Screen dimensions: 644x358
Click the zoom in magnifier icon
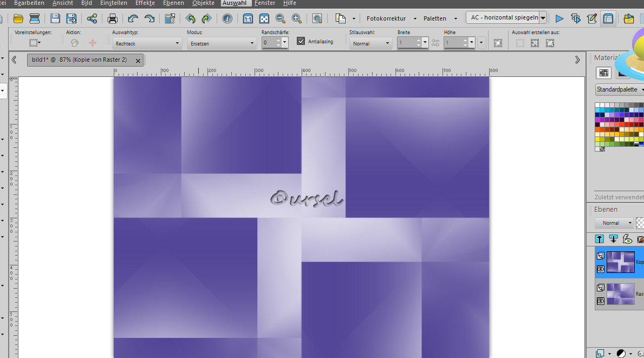point(297,19)
